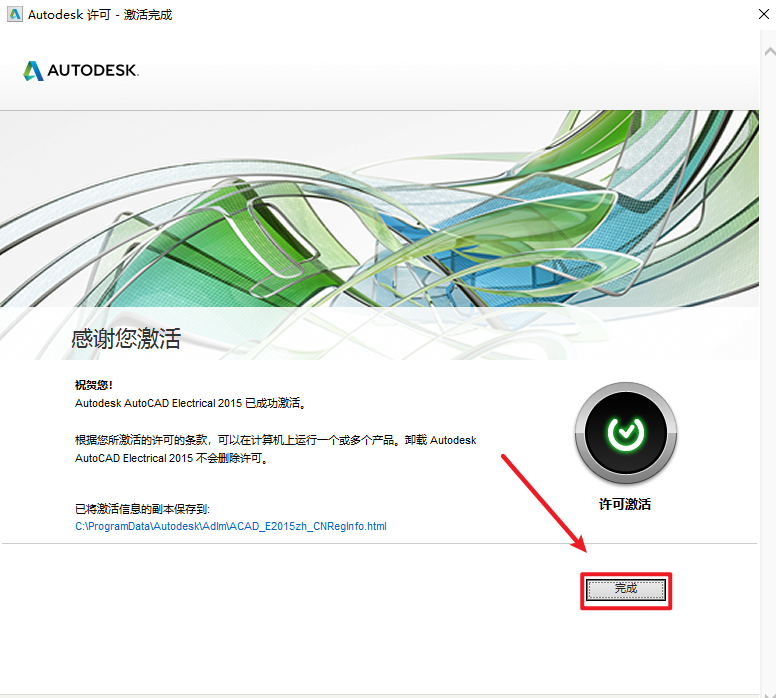776x698 pixels.
Task: Click the Autodesk app icon in title bar
Action: pyautogui.click(x=14, y=15)
